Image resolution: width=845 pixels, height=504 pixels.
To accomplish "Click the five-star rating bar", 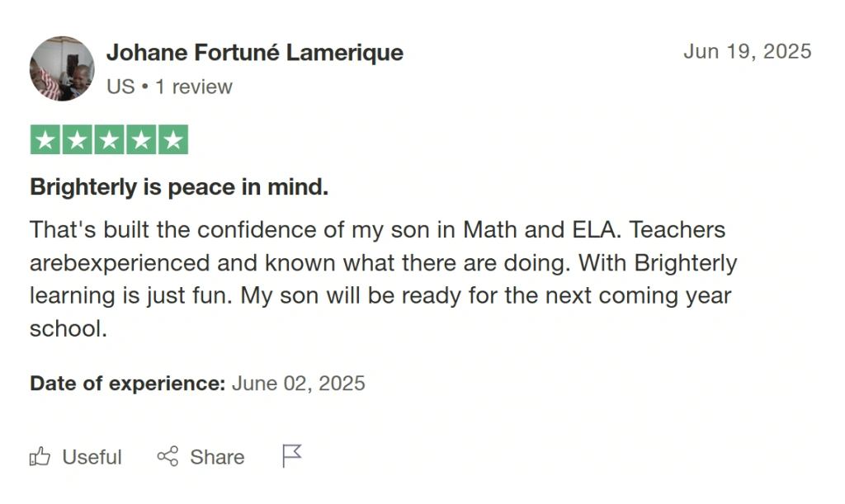I will 111,139.
